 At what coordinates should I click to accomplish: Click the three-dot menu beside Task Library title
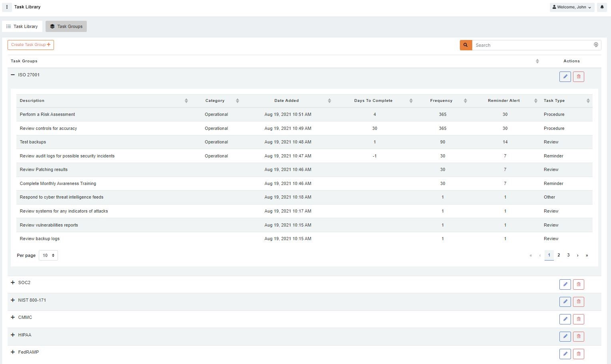coord(6,7)
